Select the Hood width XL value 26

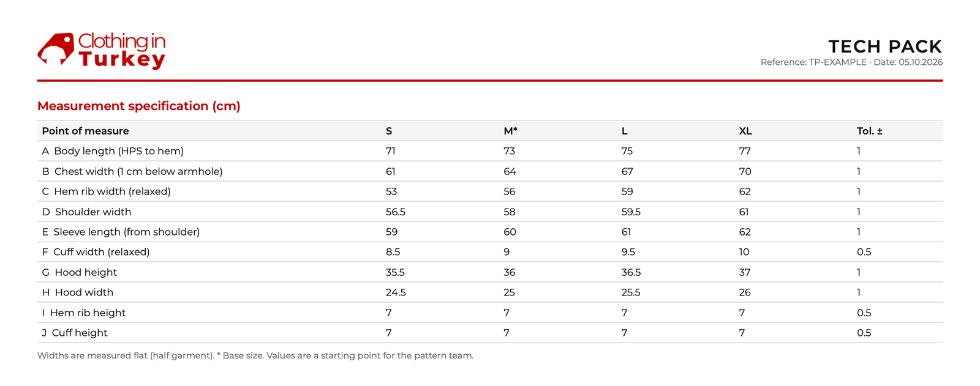(745, 292)
